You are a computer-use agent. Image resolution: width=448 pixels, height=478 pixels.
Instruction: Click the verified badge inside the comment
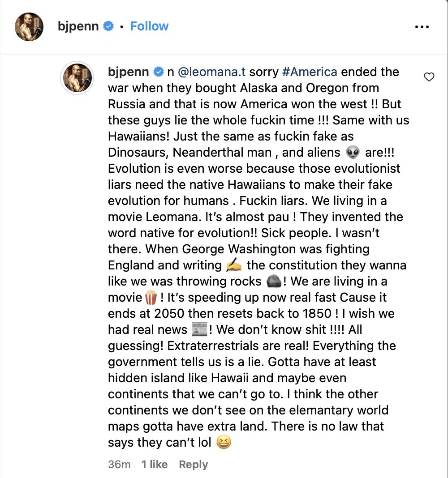158,72
